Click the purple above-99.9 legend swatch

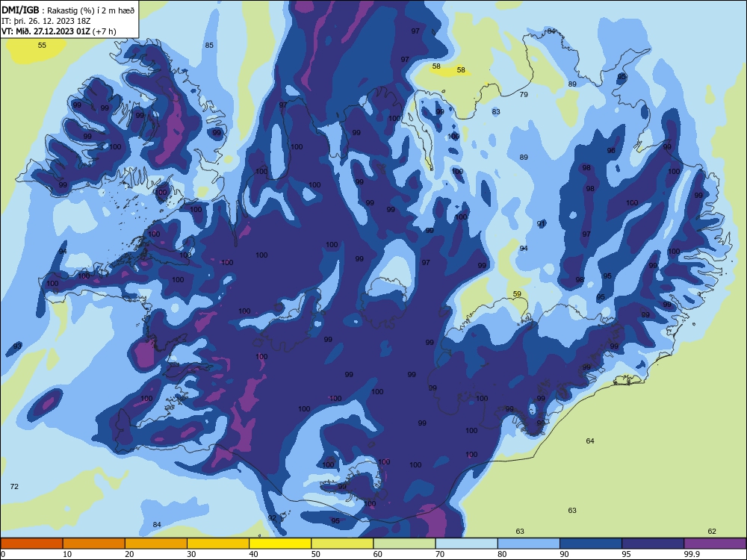tap(715, 544)
